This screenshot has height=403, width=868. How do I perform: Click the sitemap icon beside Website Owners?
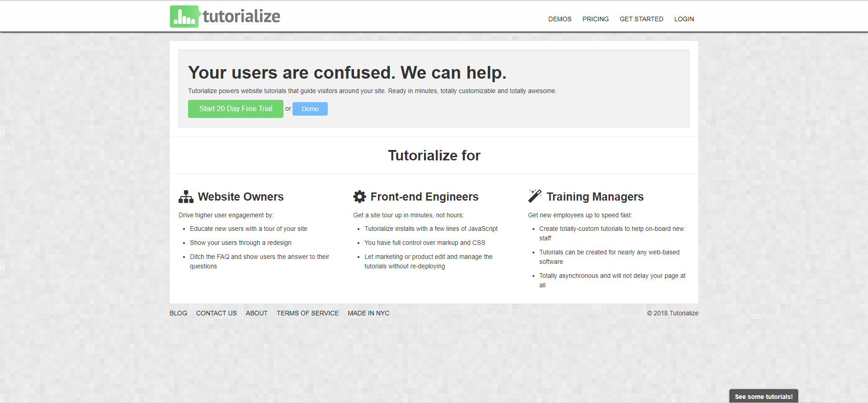tap(186, 197)
